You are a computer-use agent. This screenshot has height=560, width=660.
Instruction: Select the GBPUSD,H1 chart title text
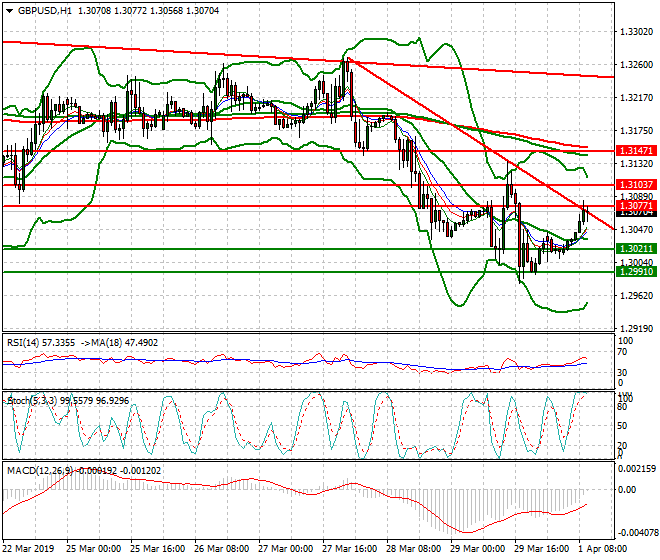[x=45, y=11]
